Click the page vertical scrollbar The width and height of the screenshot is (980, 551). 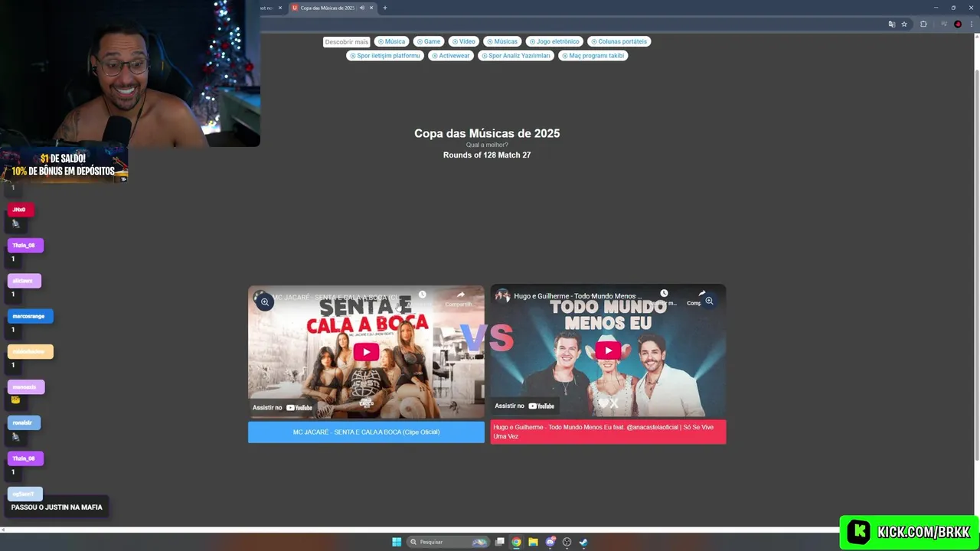click(x=976, y=266)
